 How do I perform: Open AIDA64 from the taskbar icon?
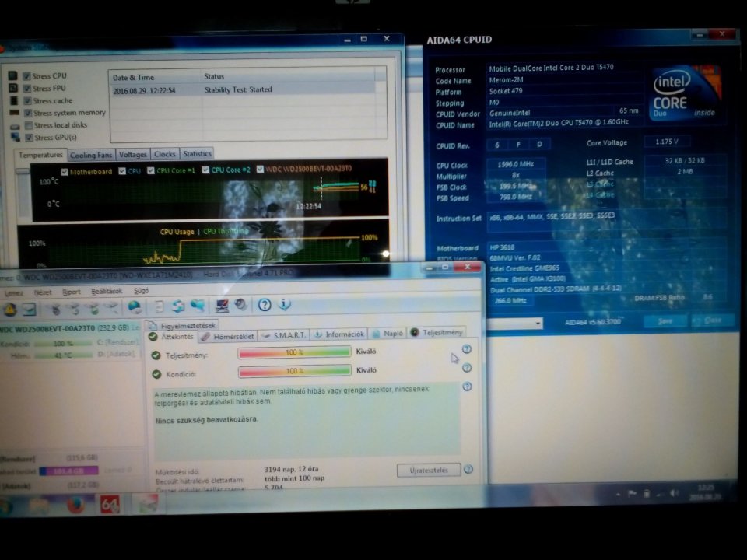110,504
